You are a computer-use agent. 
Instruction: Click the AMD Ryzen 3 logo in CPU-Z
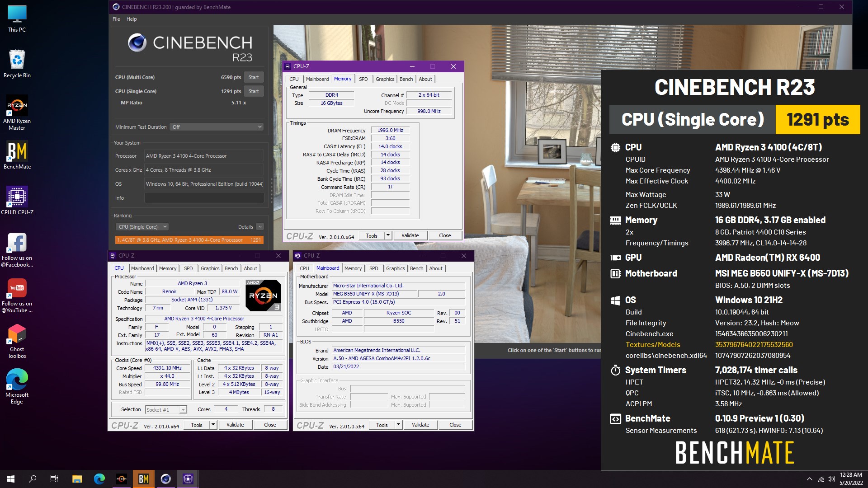click(x=263, y=296)
